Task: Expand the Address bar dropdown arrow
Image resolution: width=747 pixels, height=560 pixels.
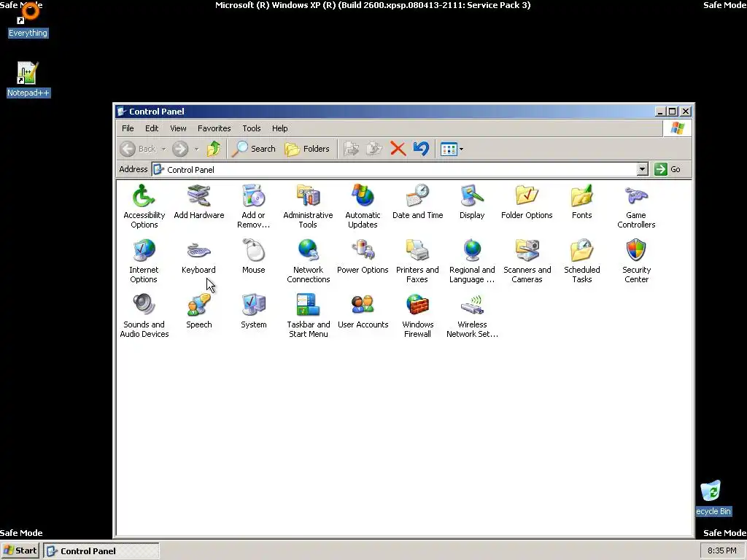Action: click(642, 169)
